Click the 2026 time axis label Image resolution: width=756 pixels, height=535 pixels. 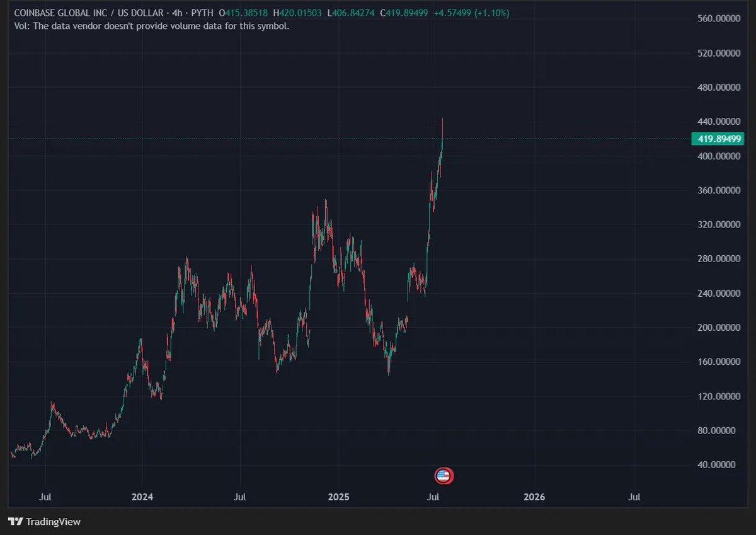(534, 497)
